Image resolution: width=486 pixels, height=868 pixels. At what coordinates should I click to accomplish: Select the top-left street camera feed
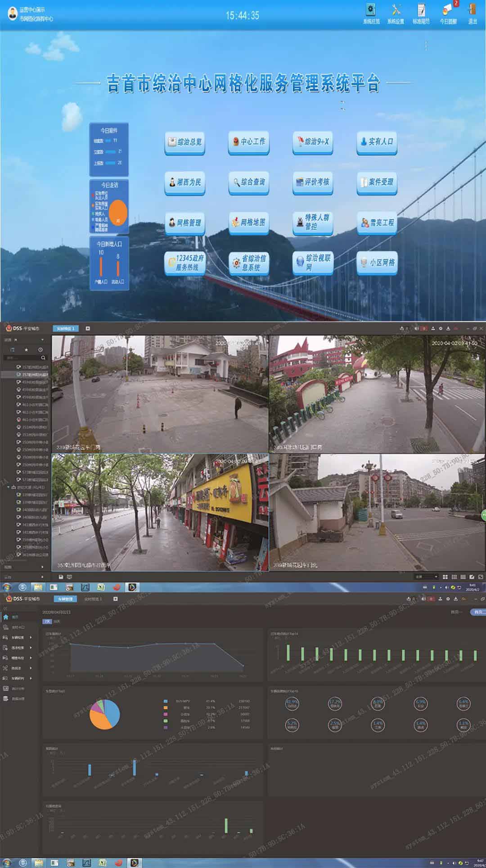tap(160, 394)
